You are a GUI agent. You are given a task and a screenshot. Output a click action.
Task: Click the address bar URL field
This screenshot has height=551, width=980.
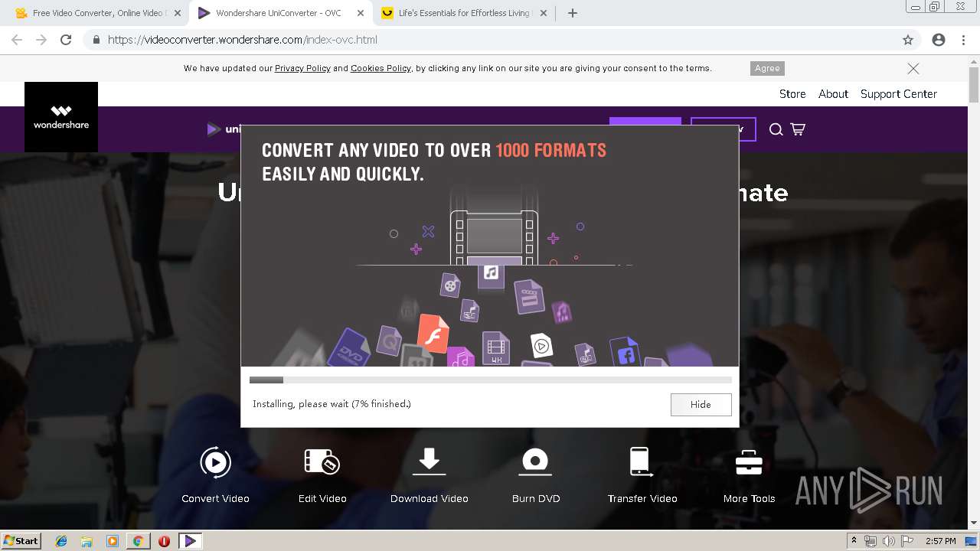click(490, 40)
